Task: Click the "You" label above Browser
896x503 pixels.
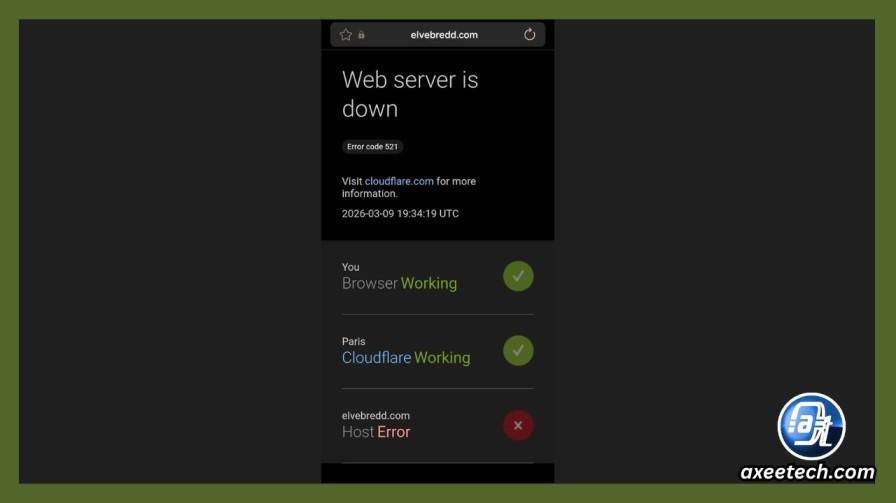Action: [x=350, y=267]
